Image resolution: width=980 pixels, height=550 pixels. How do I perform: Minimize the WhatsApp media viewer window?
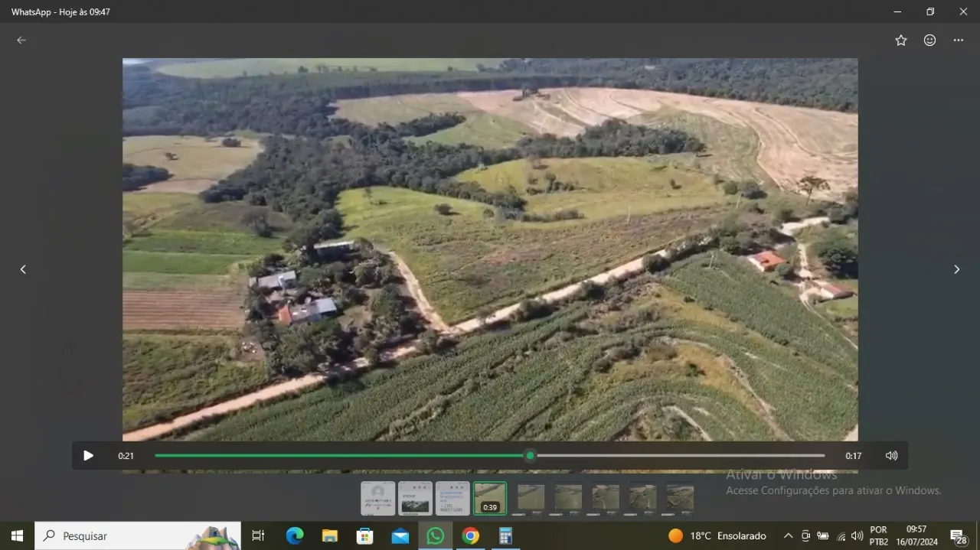click(897, 11)
